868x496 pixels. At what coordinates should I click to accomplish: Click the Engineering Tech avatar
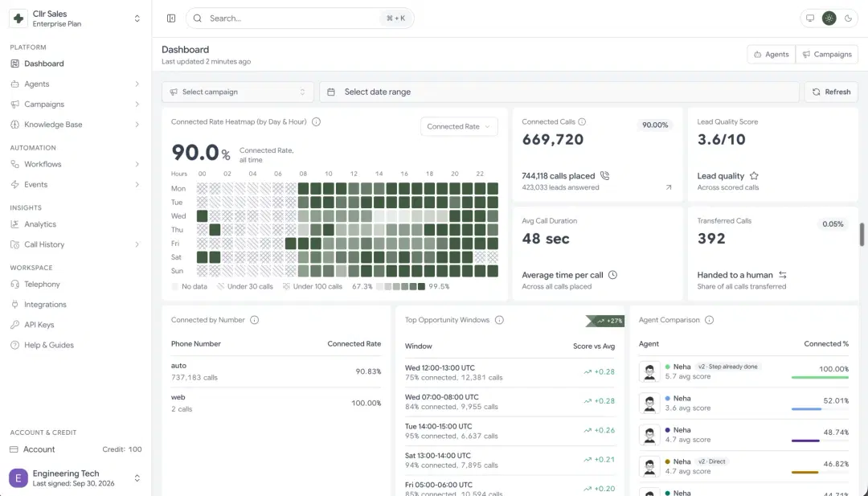(18, 478)
